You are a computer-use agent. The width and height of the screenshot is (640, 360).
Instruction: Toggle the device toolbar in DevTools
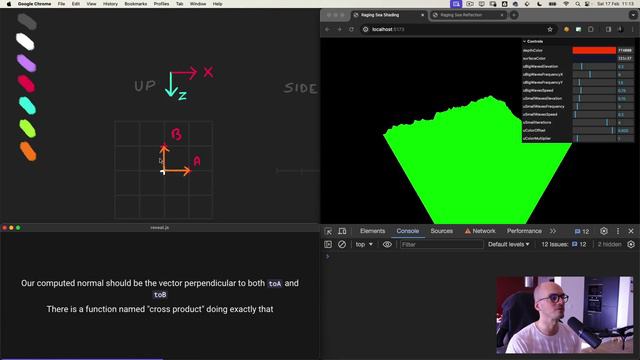[342, 231]
